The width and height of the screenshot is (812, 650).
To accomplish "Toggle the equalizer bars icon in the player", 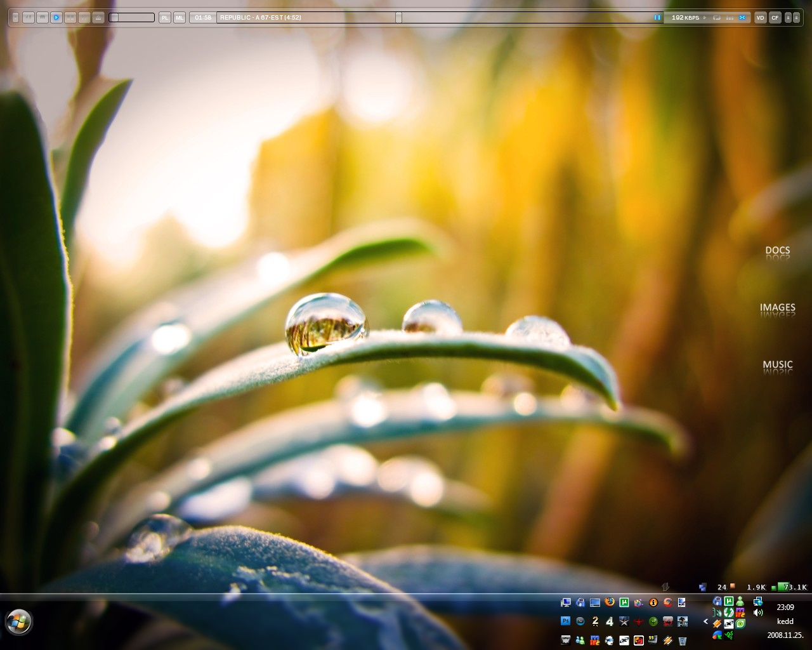I will [x=730, y=17].
